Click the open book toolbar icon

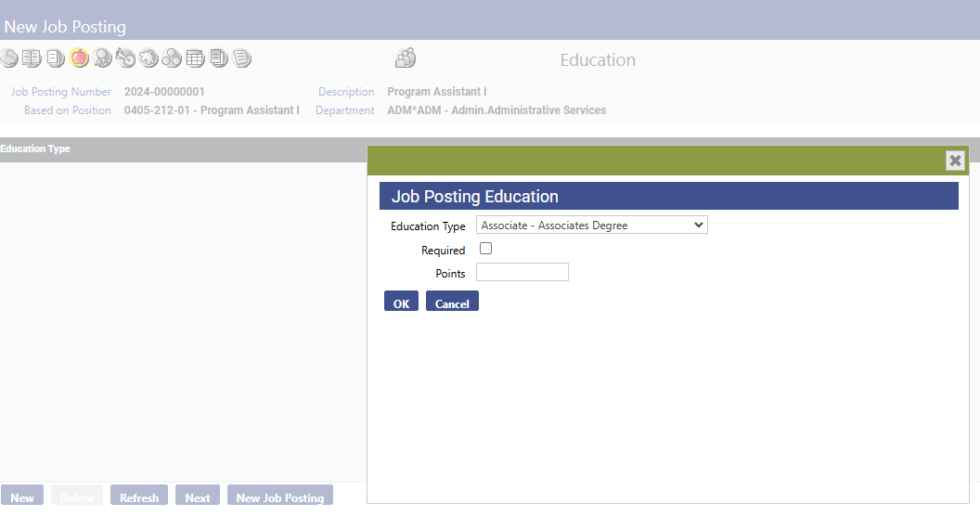(x=32, y=58)
